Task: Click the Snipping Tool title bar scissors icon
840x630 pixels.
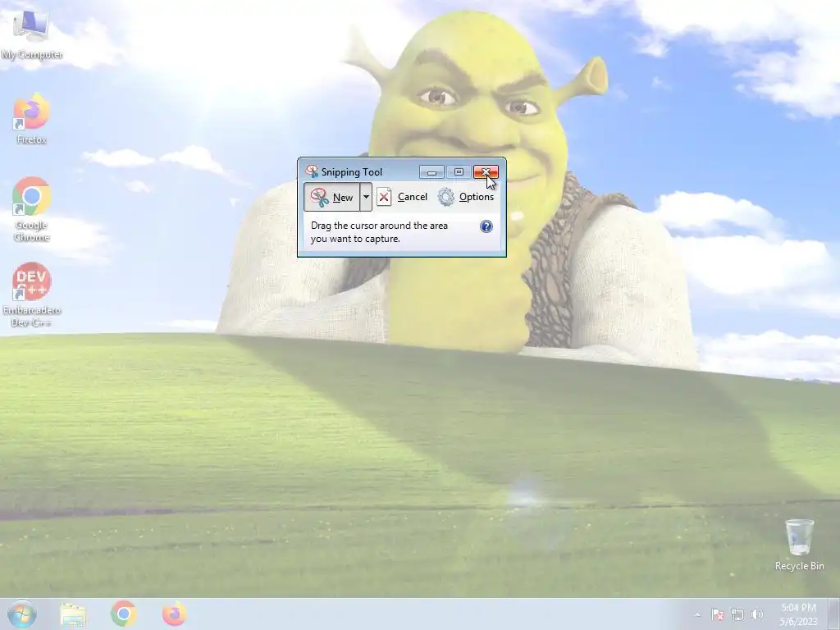Action: click(312, 171)
